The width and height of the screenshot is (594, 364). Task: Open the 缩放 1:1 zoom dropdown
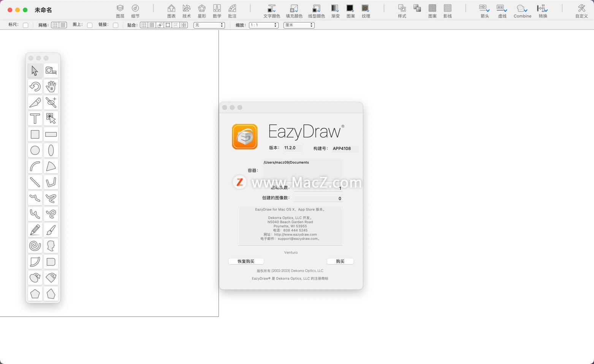(x=263, y=25)
